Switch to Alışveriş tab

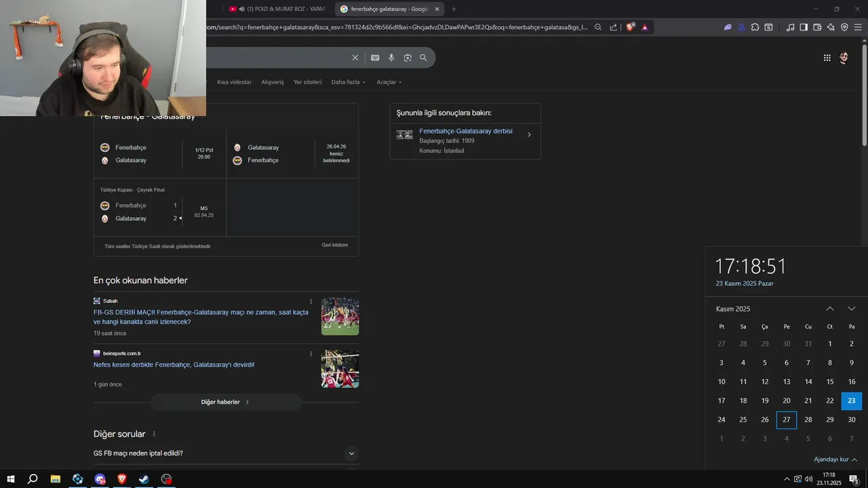273,82
